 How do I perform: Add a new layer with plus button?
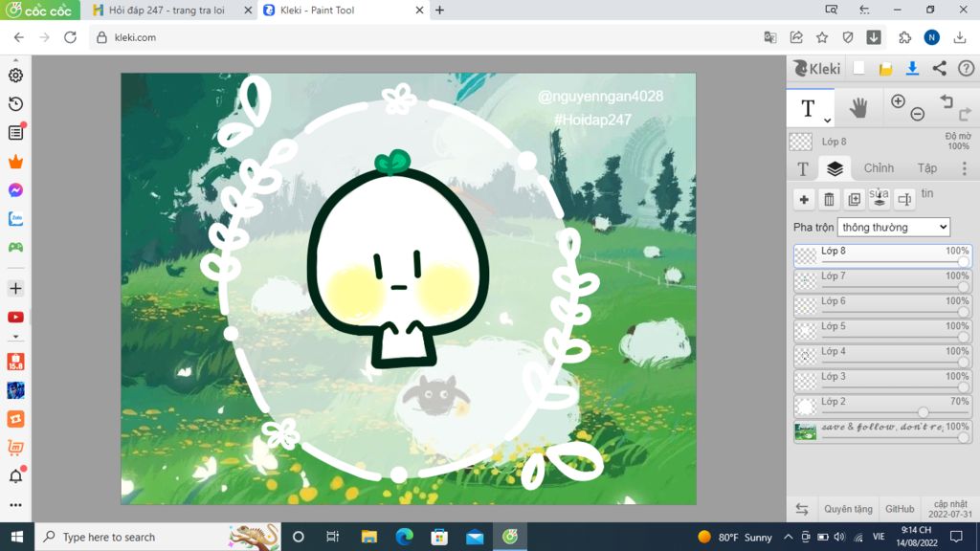point(804,199)
